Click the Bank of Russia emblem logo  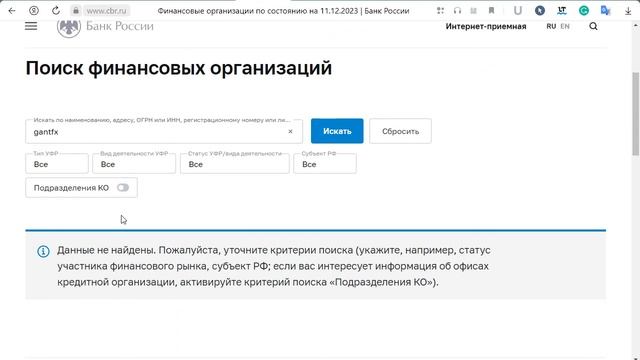point(69,27)
